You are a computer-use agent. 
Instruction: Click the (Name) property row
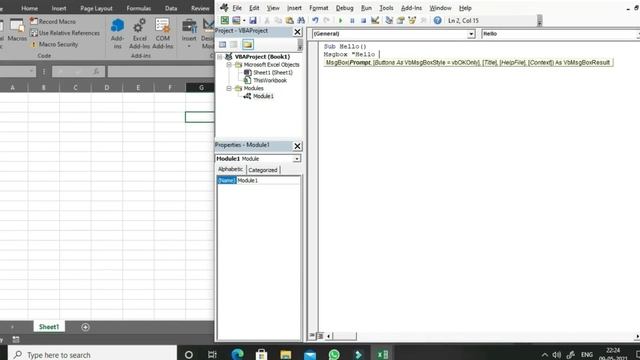[x=258, y=180]
